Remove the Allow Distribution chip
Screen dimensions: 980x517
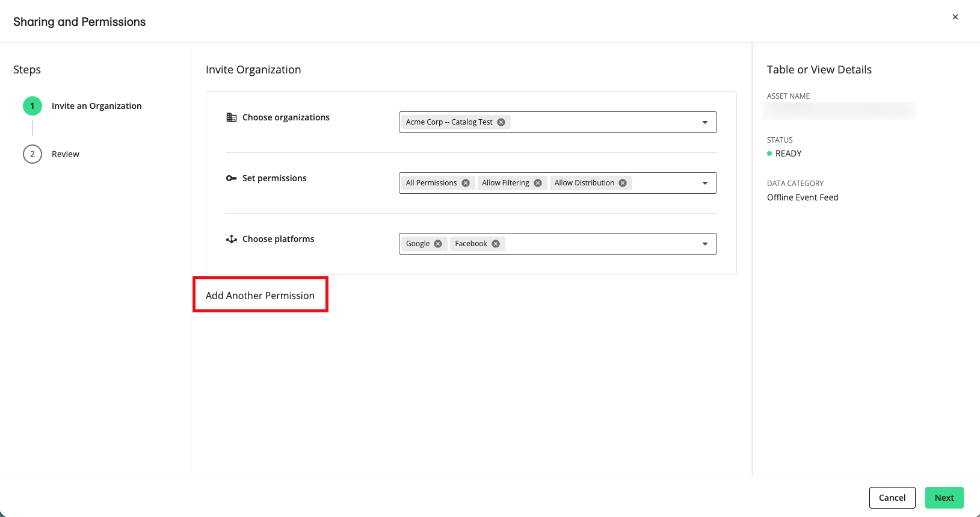click(x=623, y=183)
